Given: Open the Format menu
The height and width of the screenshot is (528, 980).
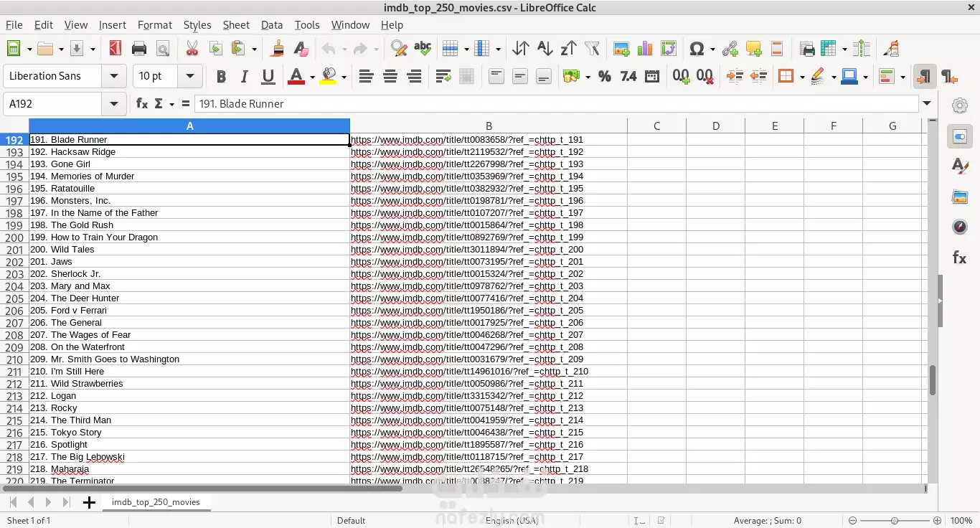Looking at the screenshot, I should 155,24.
